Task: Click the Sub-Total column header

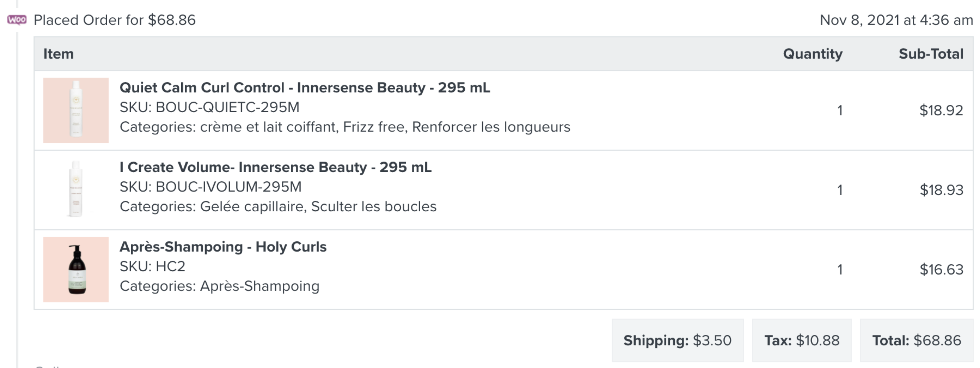Action: click(x=931, y=54)
